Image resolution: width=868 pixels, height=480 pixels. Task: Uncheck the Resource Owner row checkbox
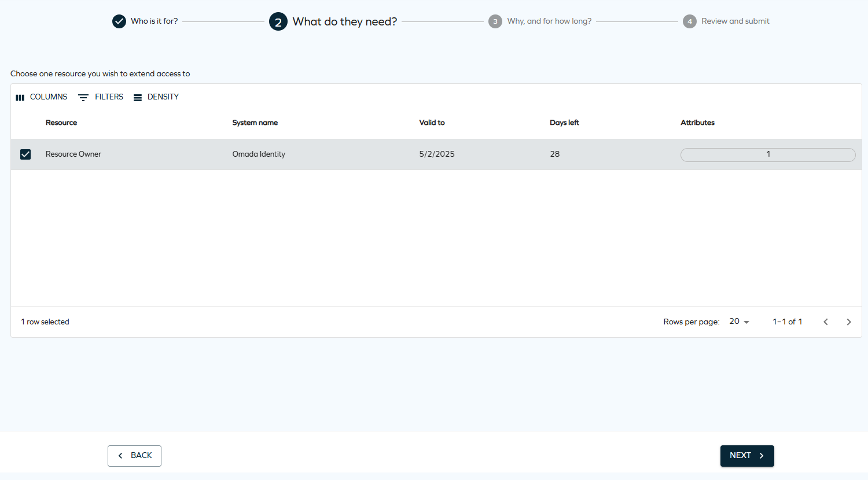pyautogui.click(x=25, y=154)
